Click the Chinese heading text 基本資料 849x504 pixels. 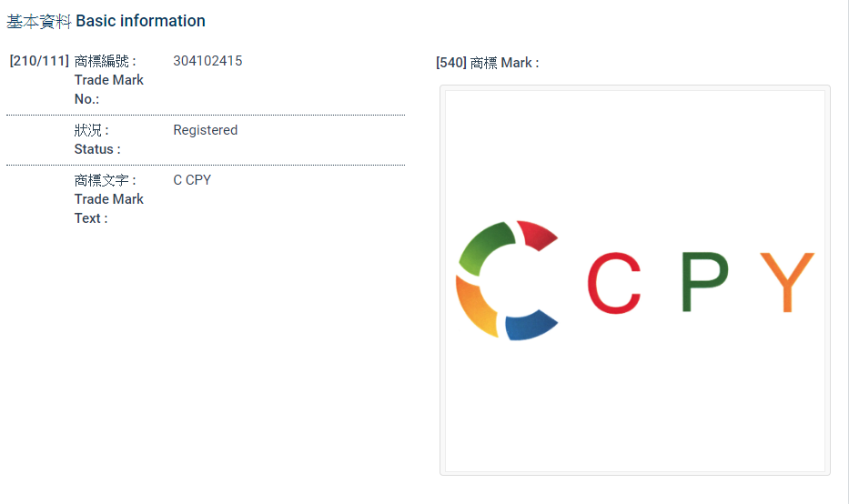pos(39,21)
